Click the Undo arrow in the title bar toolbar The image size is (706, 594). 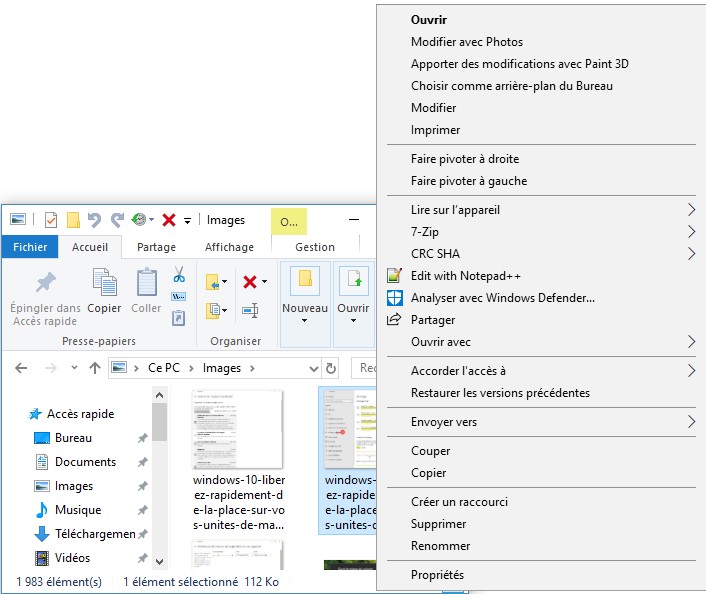point(95,220)
